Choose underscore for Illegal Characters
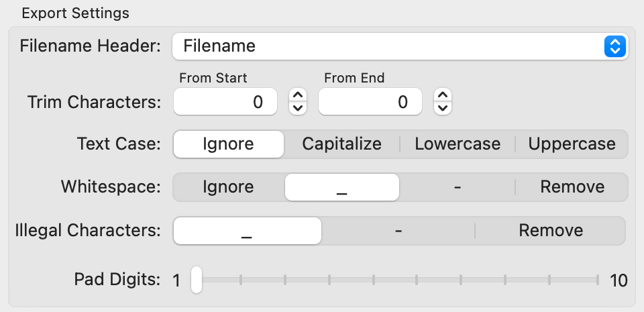The image size is (644, 312). [x=247, y=231]
